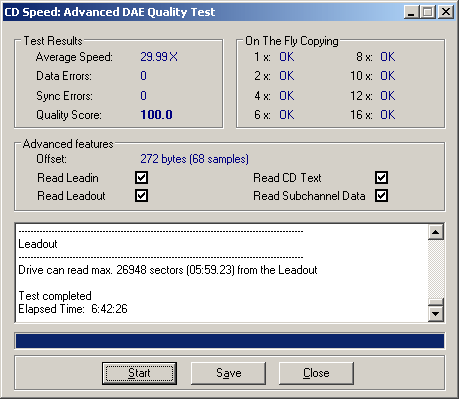Click the 'Quality Score:' label

pyautogui.click(x=69, y=115)
